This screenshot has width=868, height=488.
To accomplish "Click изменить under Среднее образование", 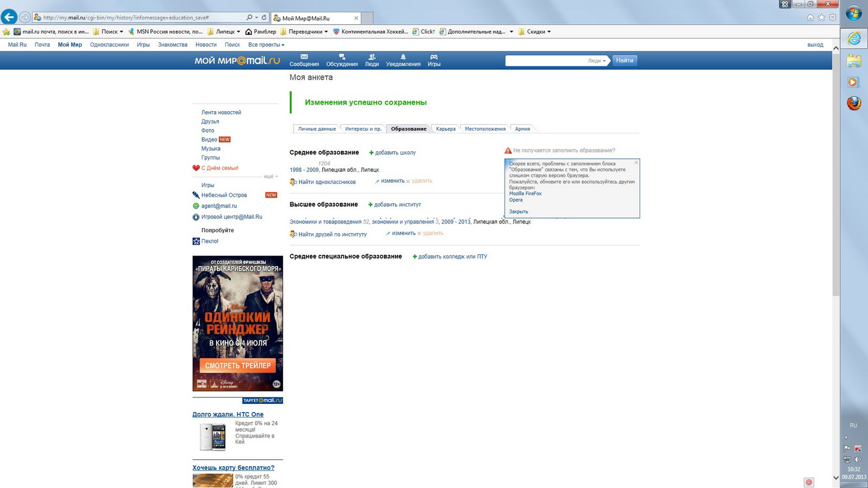I will 393,181.
